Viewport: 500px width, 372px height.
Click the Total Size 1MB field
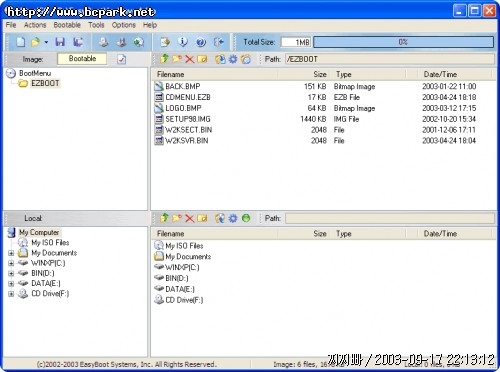tap(296, 42)
